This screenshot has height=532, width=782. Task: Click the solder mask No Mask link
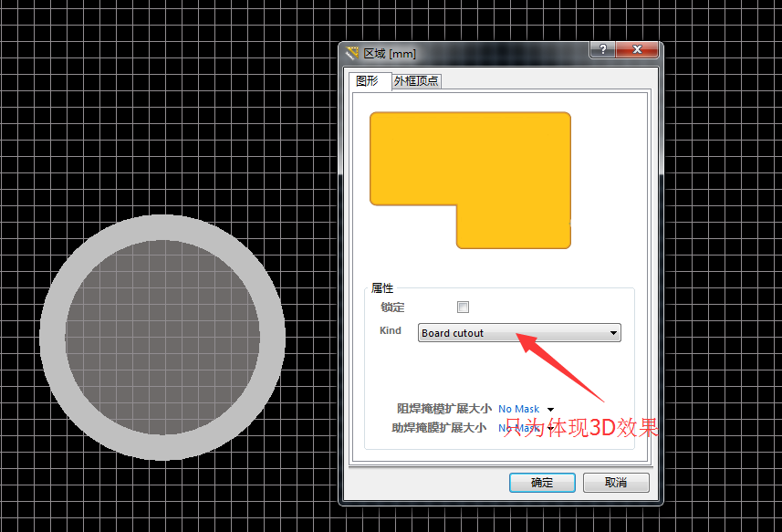[x=518, y=410]
